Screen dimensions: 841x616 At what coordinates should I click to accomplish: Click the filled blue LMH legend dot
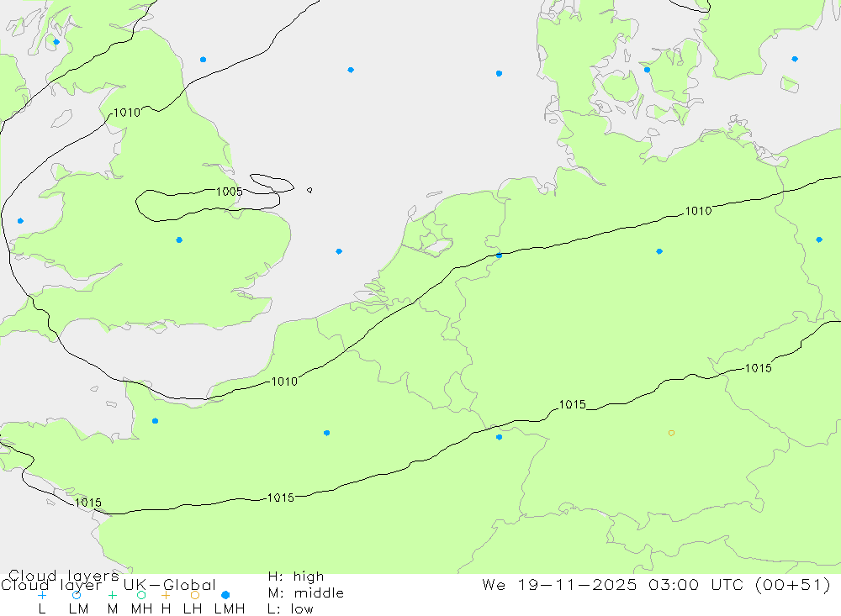point(225,595)
